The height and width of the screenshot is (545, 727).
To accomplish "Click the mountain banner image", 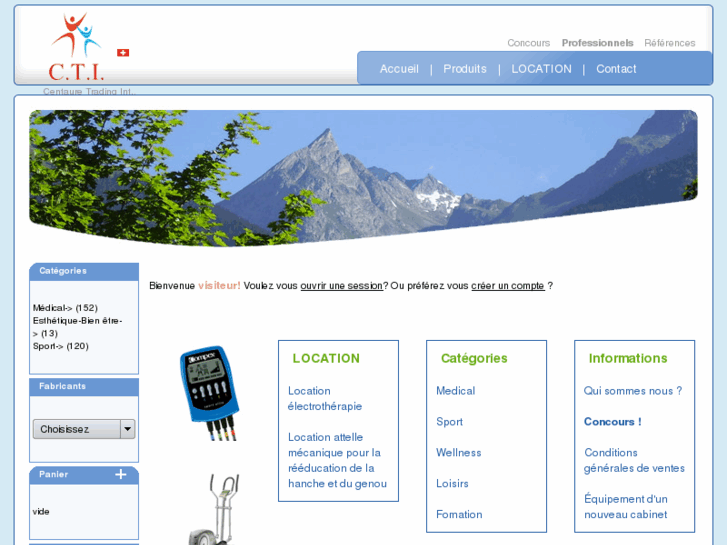I will click(364, 178).
